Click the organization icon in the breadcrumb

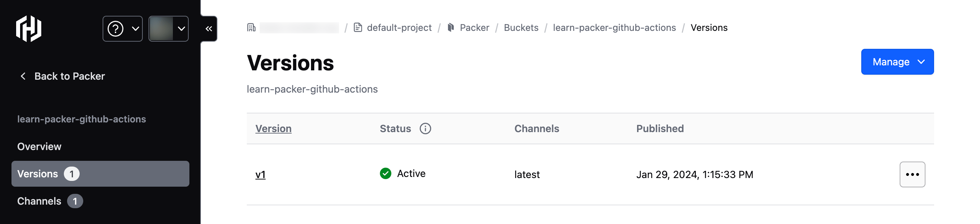tap(251, 27)
